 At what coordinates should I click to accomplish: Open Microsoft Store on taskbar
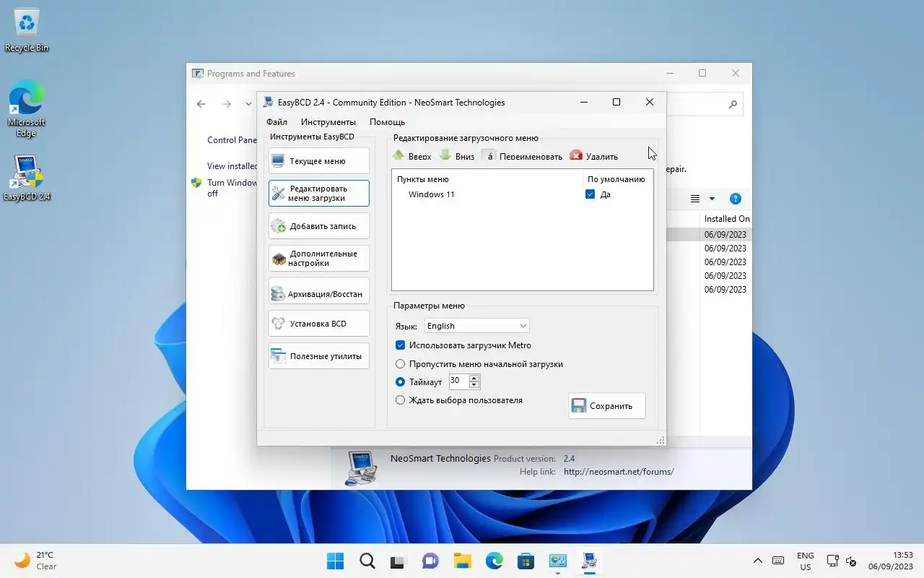526,561
